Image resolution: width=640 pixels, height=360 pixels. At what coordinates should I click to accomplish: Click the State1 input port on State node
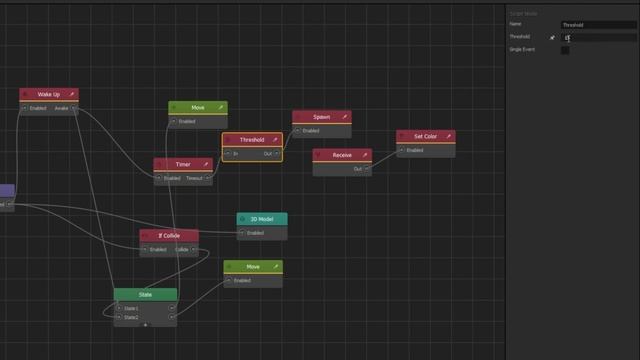pyautogui.click(x=119, y=308)
